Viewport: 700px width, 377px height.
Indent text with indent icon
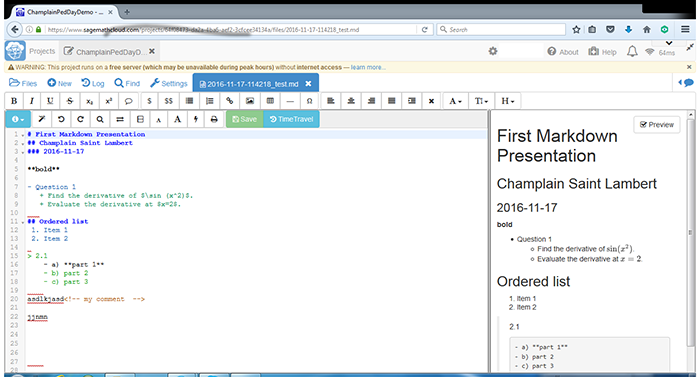[412, 101]
